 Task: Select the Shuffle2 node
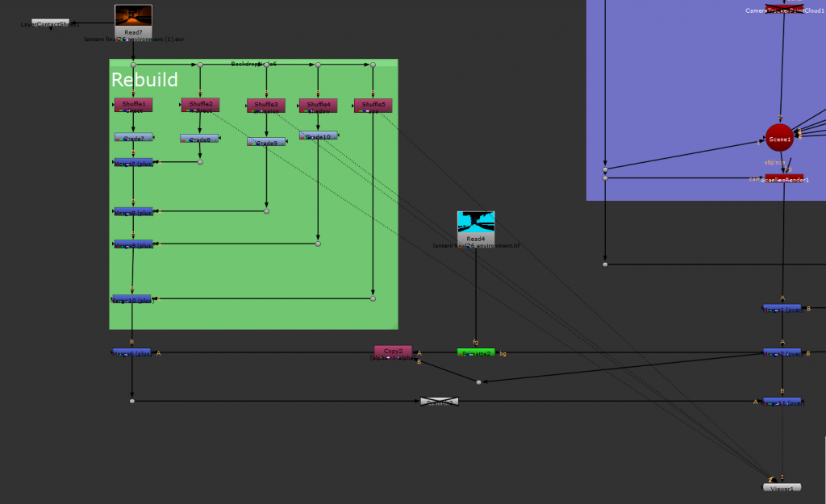point(200,104)
